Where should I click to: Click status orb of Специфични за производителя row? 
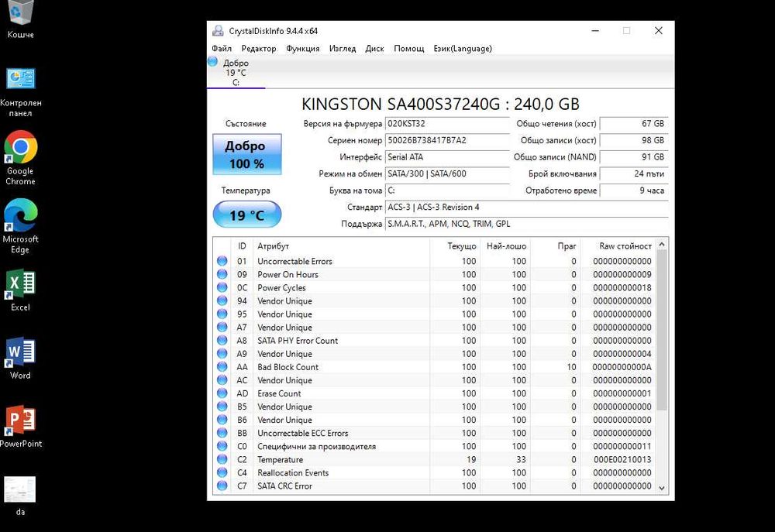[222, 446]
